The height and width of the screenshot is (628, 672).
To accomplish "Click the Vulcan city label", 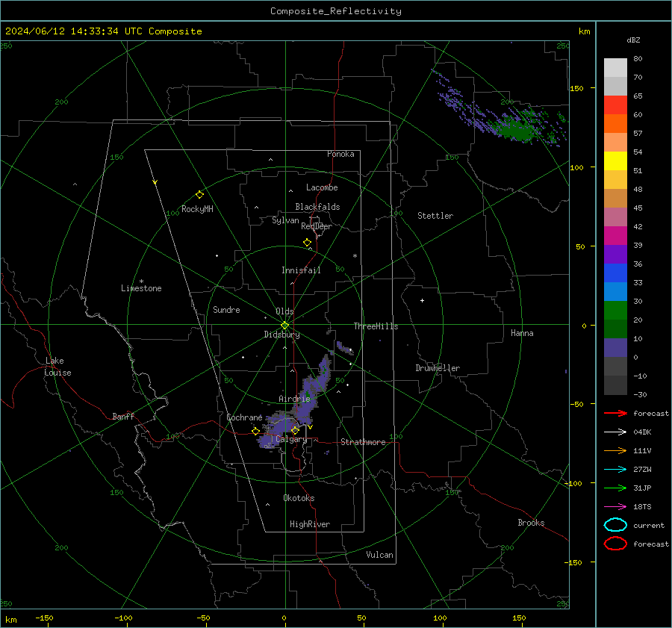I will coord(380,555).
